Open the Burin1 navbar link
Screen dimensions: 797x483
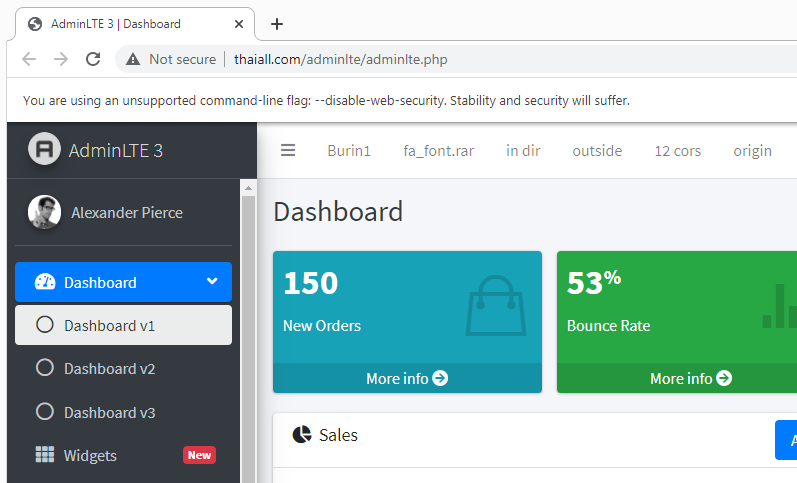tap(349, 151)
